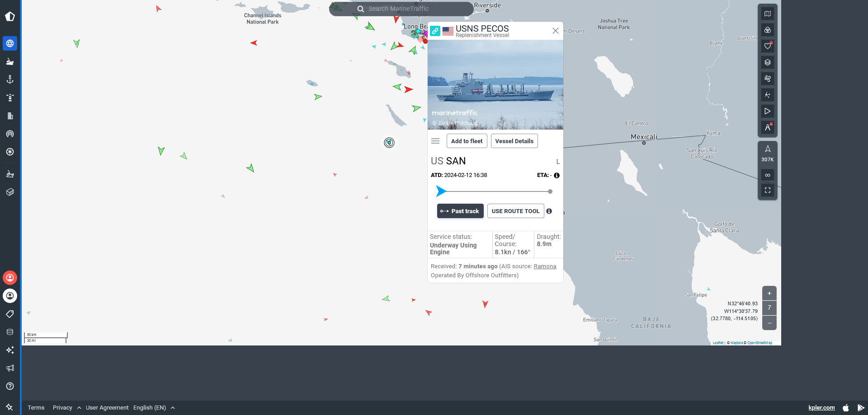This screenshot has height=415, width=868.
Task: Toggle the infinity names display button
Action: 768,175
